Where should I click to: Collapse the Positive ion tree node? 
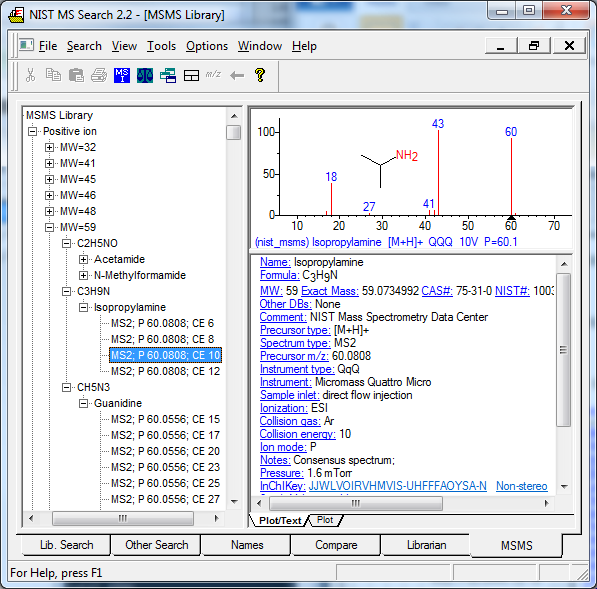point(32,131)
